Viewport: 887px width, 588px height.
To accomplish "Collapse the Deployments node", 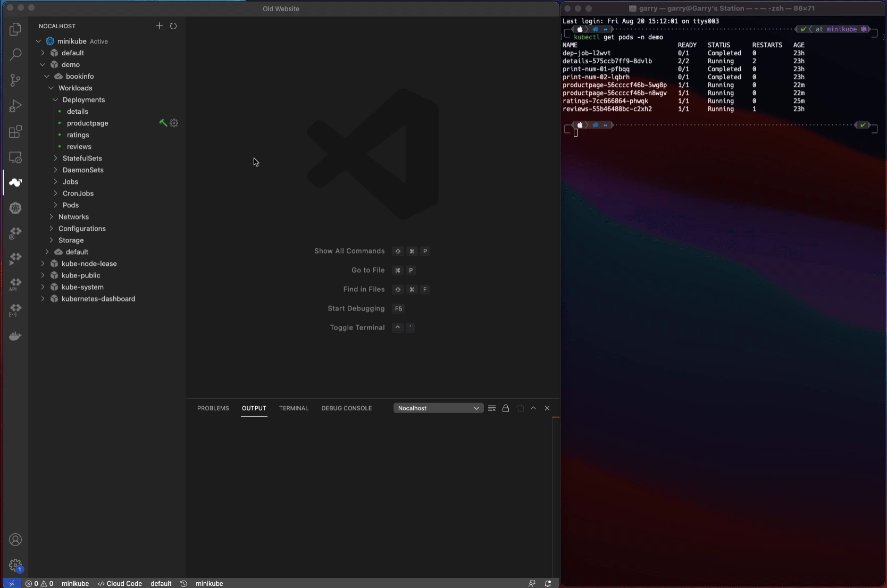I will click(55, 99).
